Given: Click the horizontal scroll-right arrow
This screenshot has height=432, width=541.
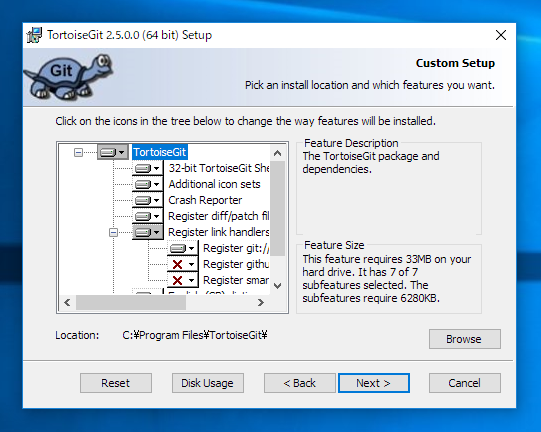Looking at the screenshot, I should [261, 303].
